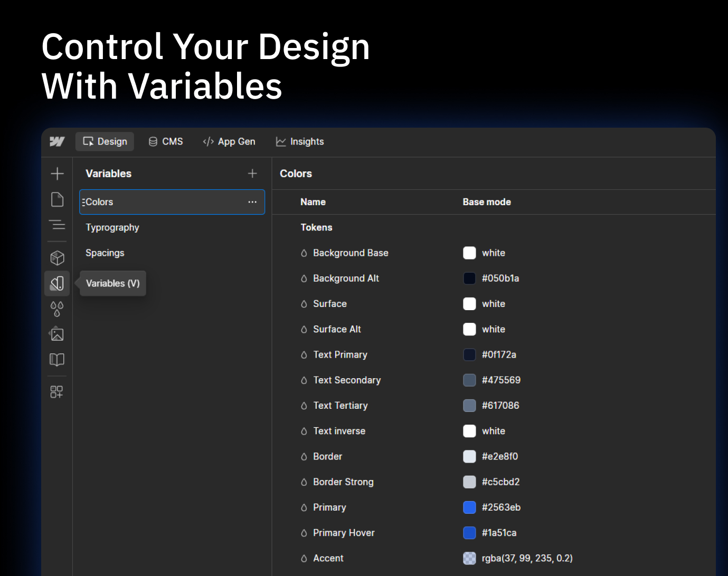Viewport: 728px width, 576px height.
Task: Select the Design tab
Action: [x=104, y=141]
